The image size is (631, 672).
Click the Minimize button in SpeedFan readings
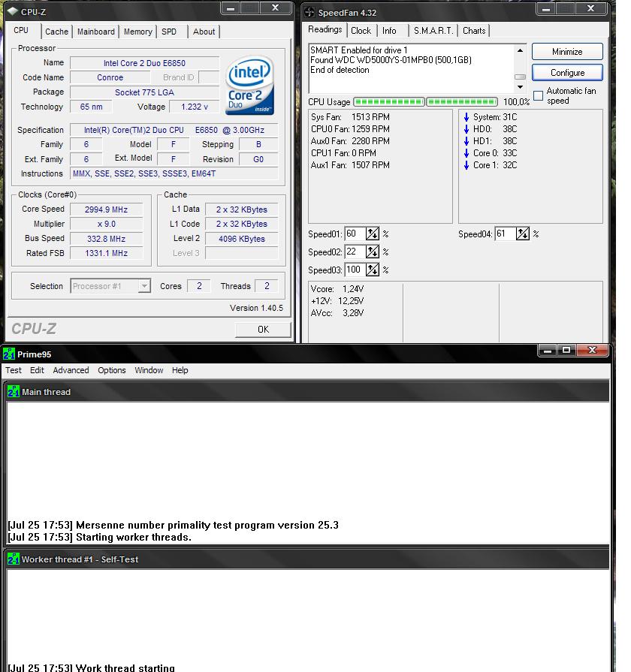click(567, 52)
